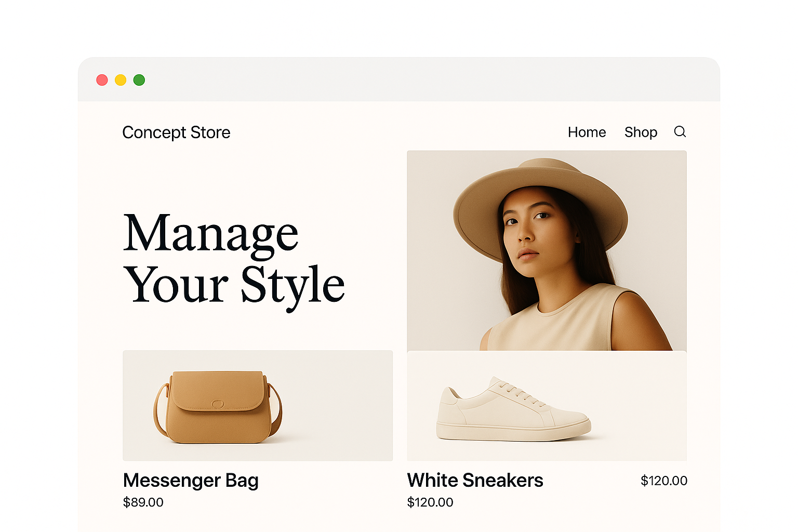Go to the Shop nav item
Screen dimensions: 798x532
(x=641, y=132)
